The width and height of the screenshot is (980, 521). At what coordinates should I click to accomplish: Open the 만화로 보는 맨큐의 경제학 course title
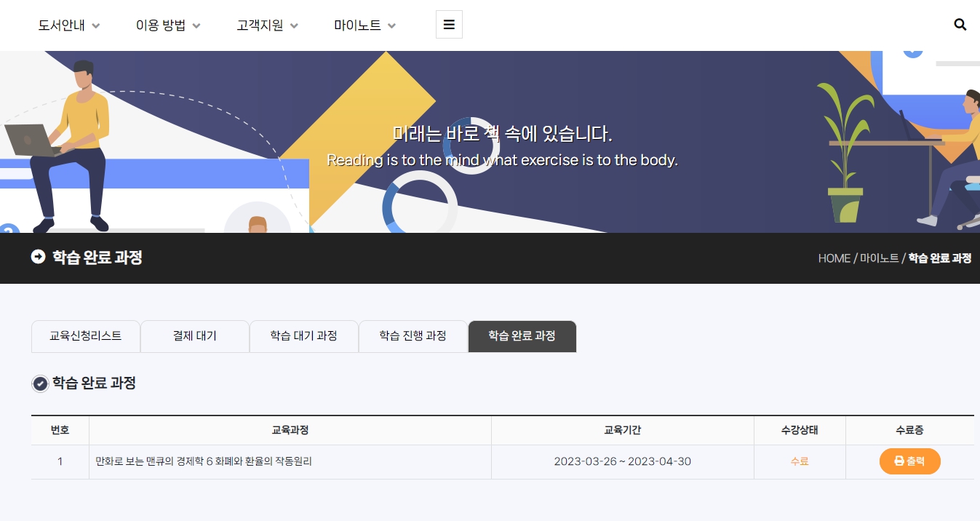point(204,461)
